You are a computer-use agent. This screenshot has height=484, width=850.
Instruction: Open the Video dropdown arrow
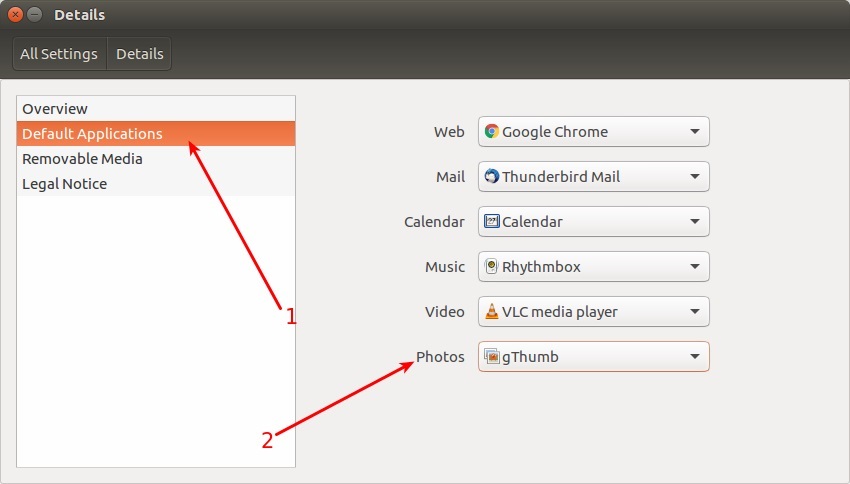coord(694,312)
